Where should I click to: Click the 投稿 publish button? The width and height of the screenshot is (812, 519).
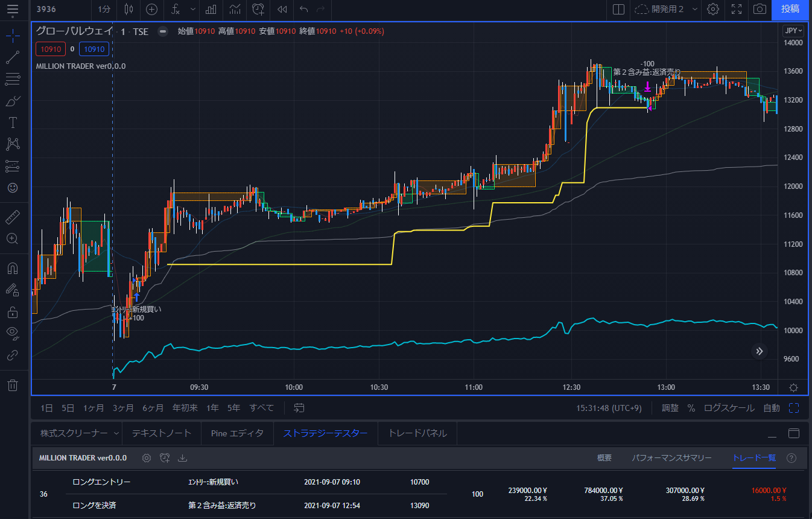[x=790, y=9]
